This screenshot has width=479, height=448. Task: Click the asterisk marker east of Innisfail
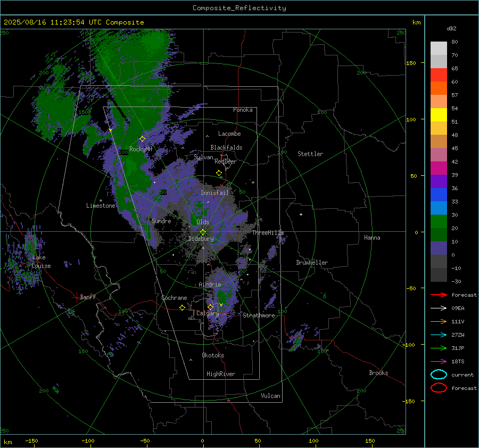[x=253, y=183]
